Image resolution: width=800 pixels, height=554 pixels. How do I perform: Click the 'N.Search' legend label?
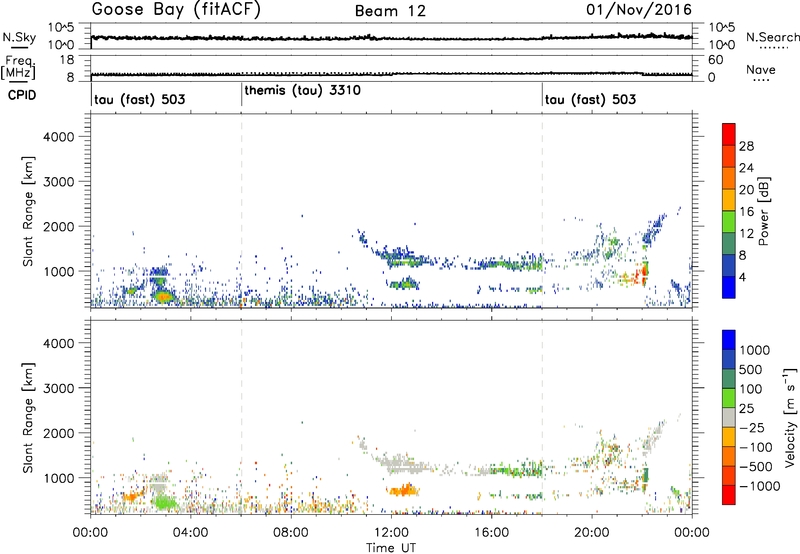tap(773, 37)
